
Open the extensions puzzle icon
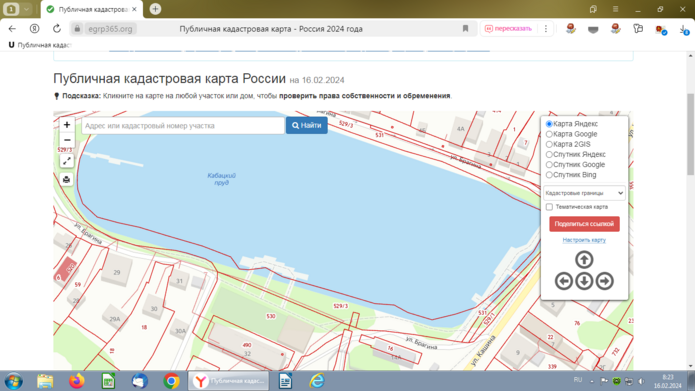point(638,29)
